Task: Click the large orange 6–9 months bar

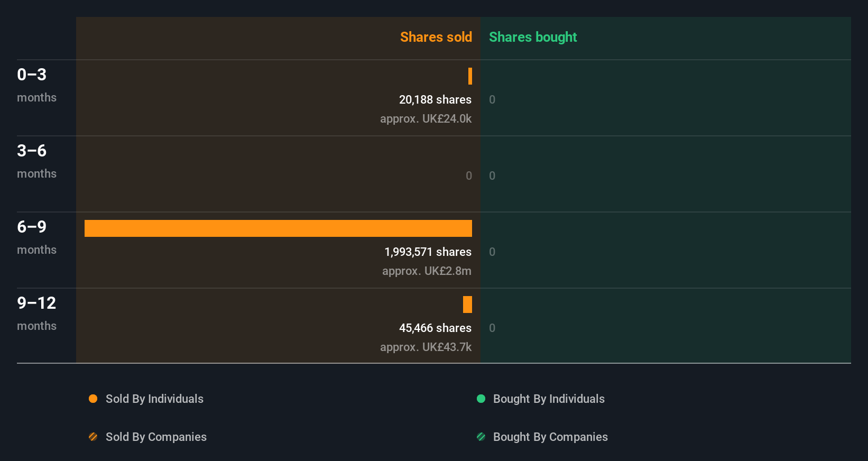Action: (278, 228)
